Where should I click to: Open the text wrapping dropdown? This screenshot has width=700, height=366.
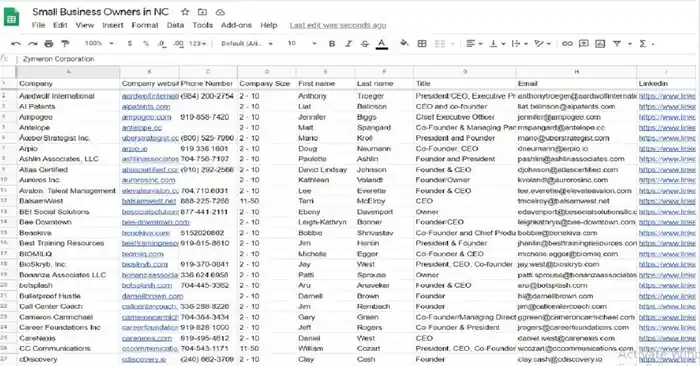(520, 44)
